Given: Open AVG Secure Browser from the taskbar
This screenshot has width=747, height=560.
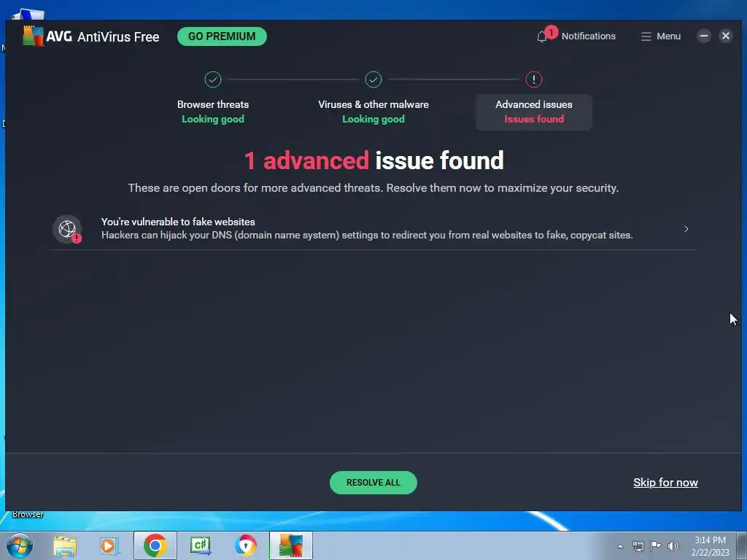Looking at the screenshot, I should tap(246, 545).
